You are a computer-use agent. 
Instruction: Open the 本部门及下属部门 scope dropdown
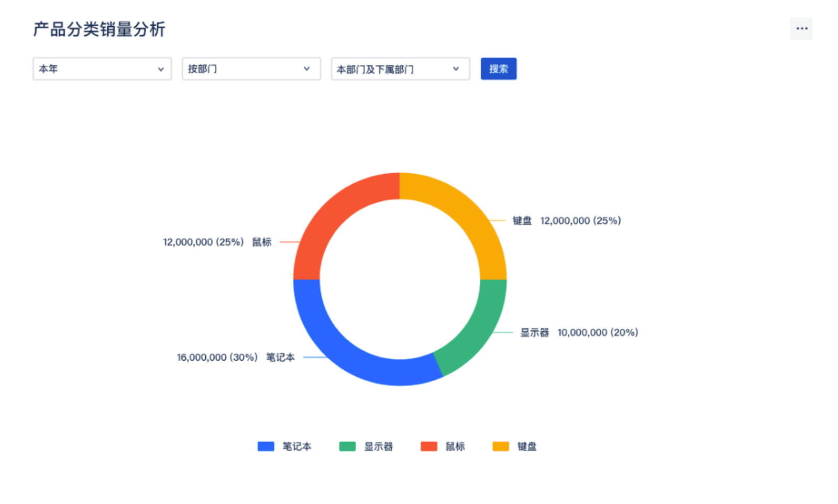click(x=401, y=69)
